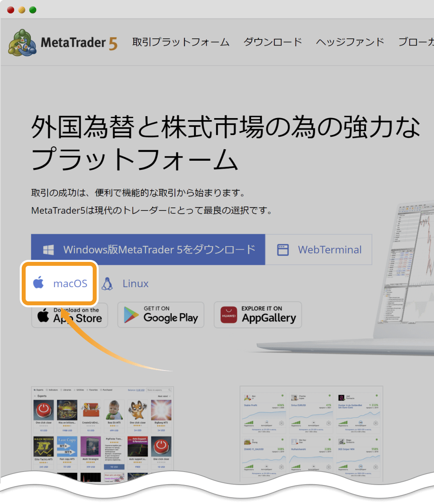
Task: Click the red Huawei icon
Action: click(229, 315)
